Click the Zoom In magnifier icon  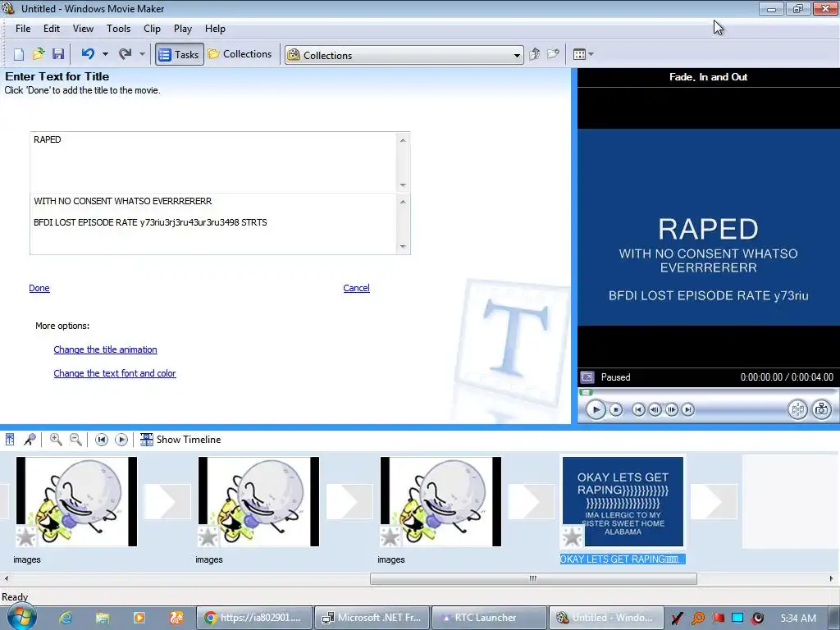click(56, 440)
